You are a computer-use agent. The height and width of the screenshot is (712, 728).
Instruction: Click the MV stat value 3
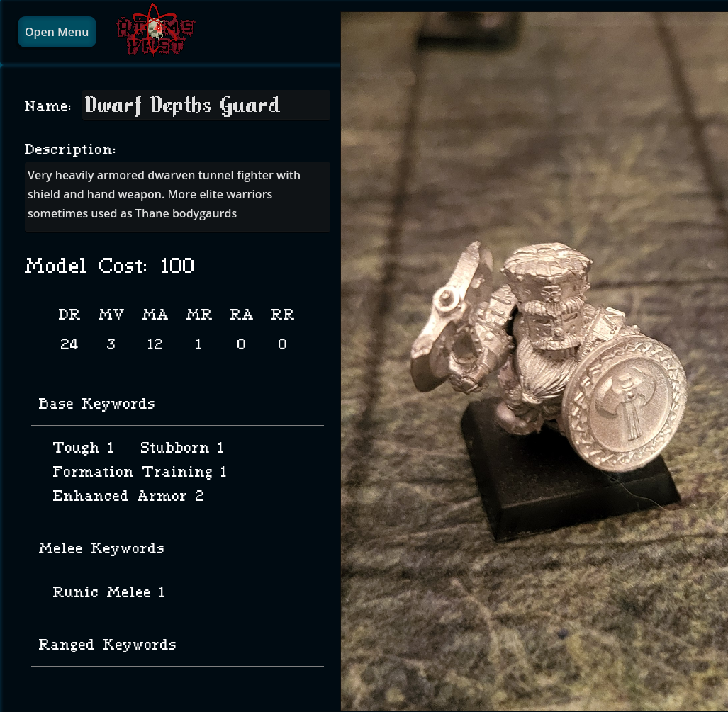click(x=111, y=344)
